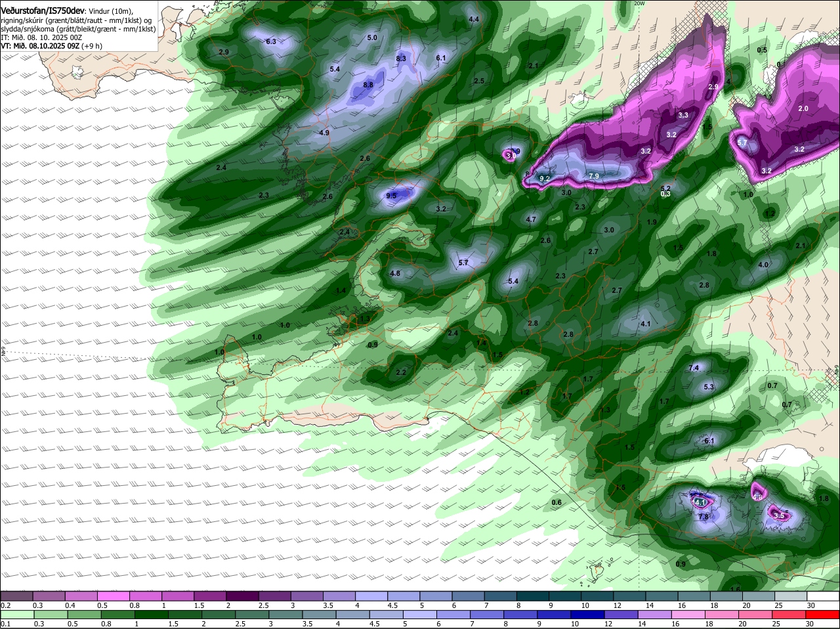
Task: Click the 30 label in the bottom legend row
Action: pyautogui.click(x=809, y=624)
